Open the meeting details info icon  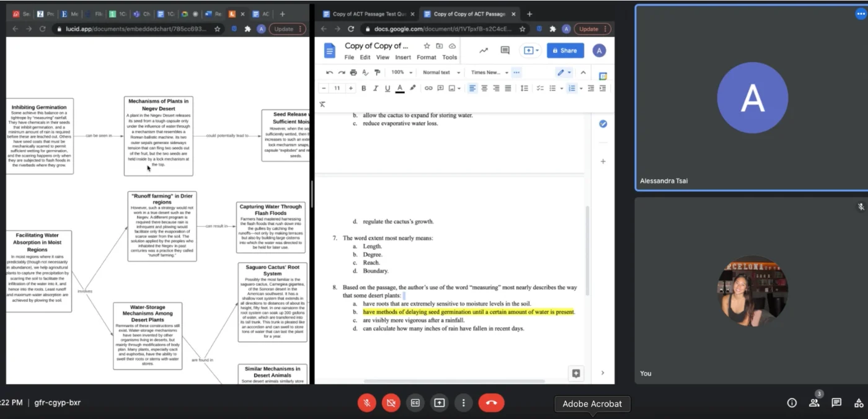coord(792,403)
